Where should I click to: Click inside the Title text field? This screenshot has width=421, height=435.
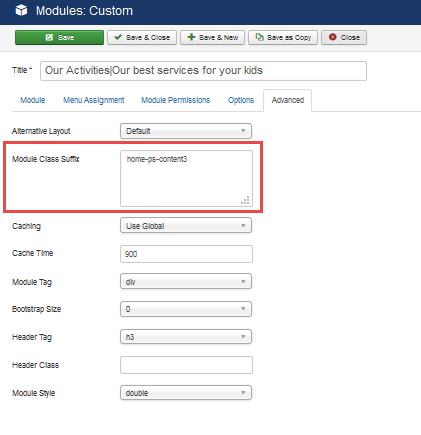pos(203,71)
